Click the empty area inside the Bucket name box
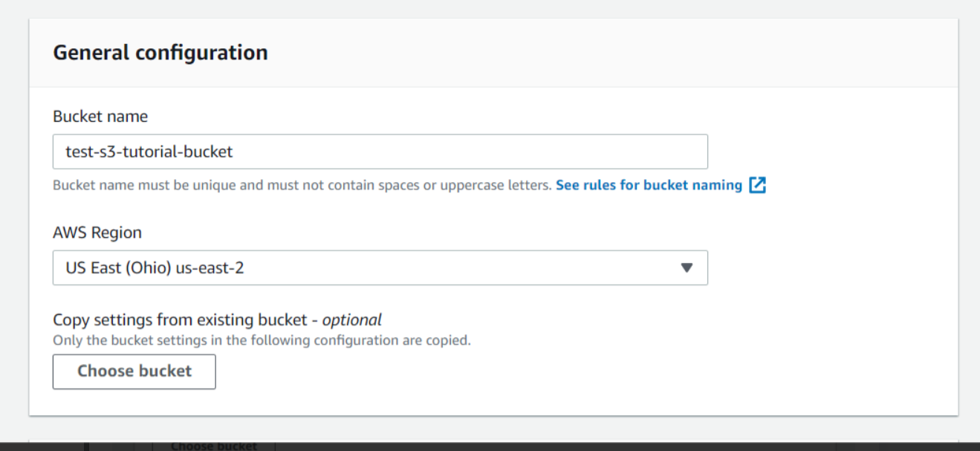 (x=483, y=152)
